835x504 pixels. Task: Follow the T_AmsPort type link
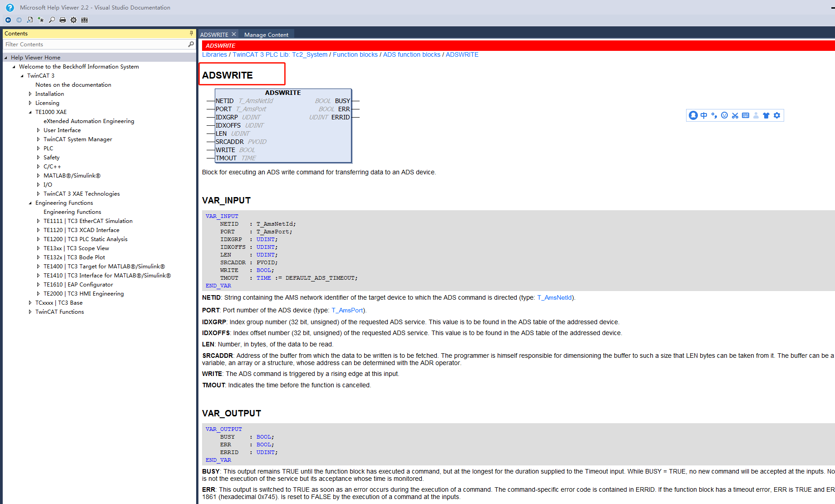pyautogui.click(x=347, y=310)
